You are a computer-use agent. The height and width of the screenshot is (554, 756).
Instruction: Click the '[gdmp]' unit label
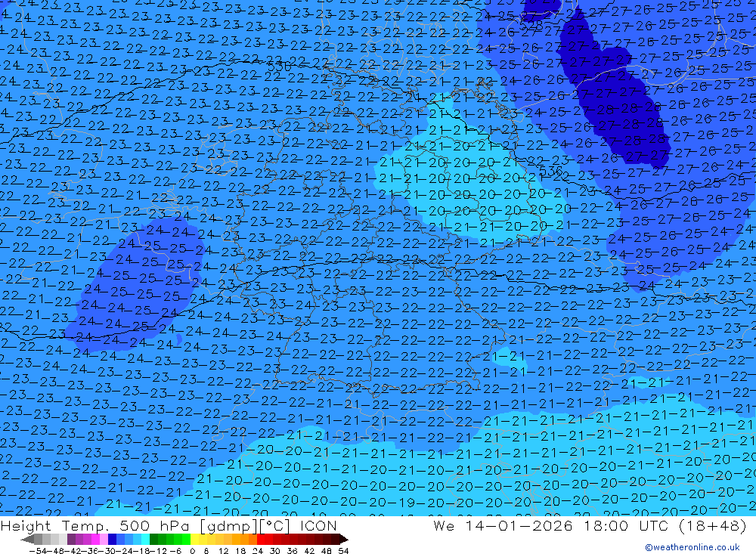coord(229,527)
